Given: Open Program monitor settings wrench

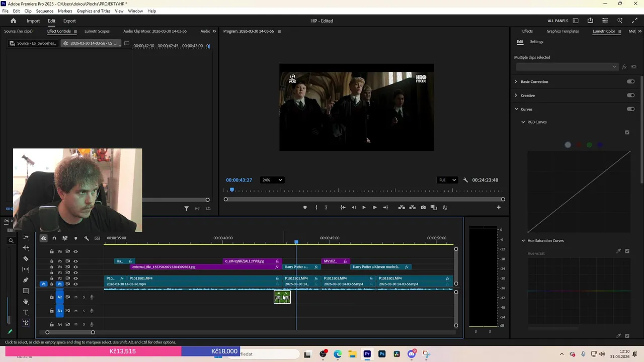Looking at the screenshot, I should [465, 180].
